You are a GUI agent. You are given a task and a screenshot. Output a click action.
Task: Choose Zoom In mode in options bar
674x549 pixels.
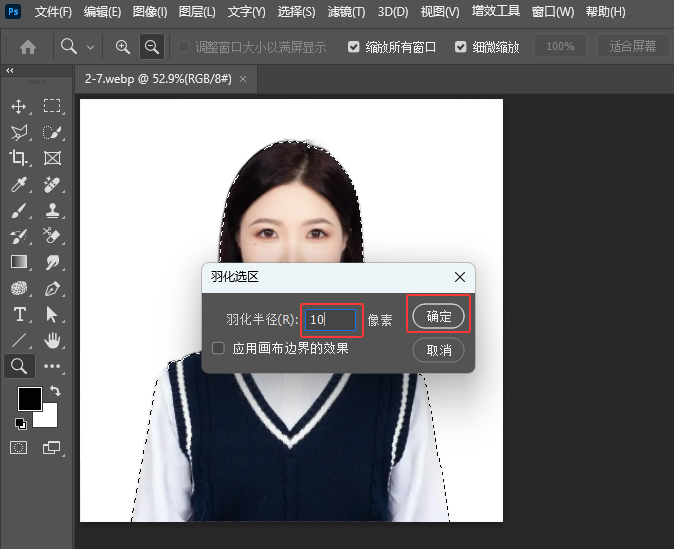123,46
